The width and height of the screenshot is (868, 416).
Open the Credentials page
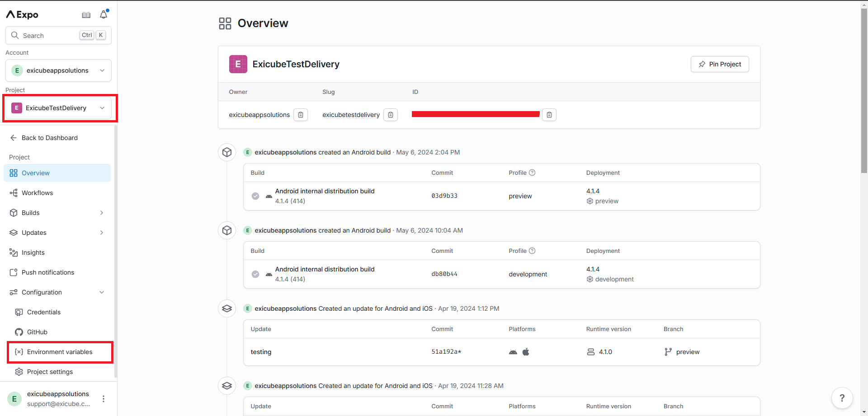coord(43,312)
